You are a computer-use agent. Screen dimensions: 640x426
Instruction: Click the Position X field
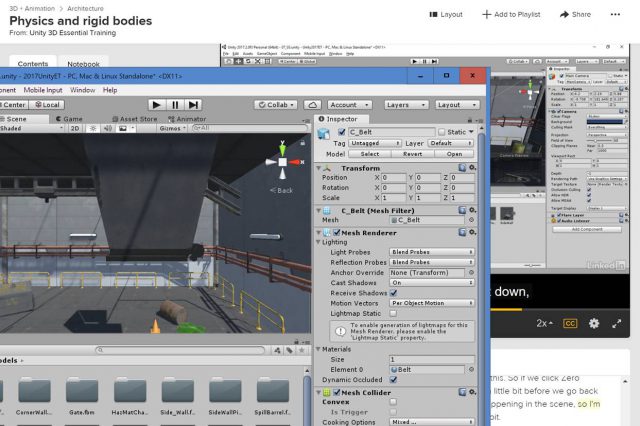394,178
